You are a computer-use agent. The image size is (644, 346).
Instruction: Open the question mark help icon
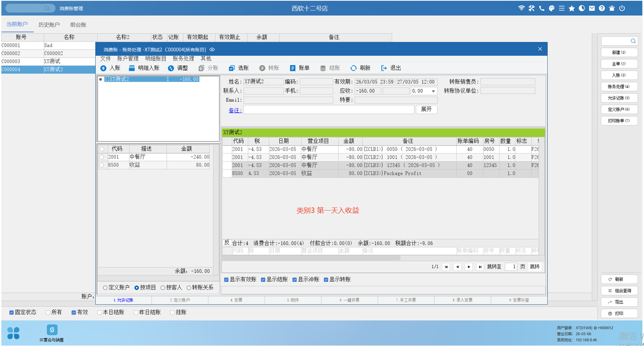pyautogui.click(x=602, y=8)
